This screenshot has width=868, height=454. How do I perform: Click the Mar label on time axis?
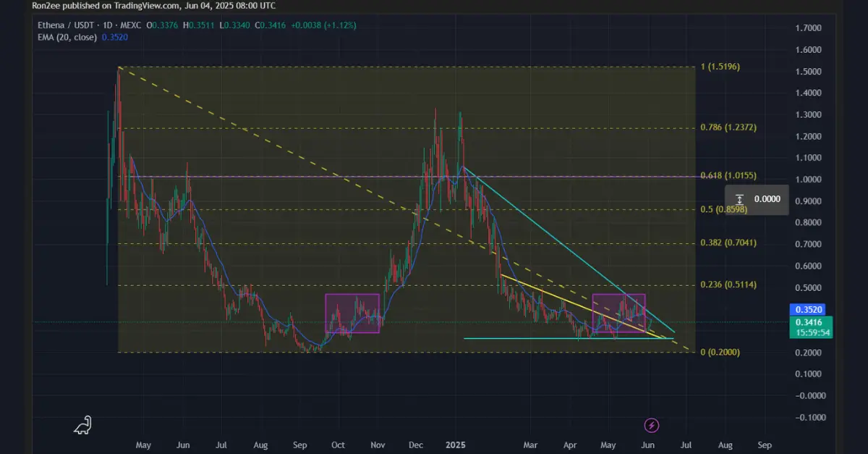pyautogui.click(x=531, y=445)
